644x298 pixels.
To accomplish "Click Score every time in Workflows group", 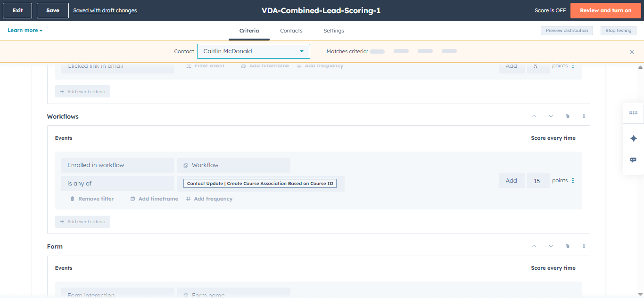I will (x=553, y=138).
